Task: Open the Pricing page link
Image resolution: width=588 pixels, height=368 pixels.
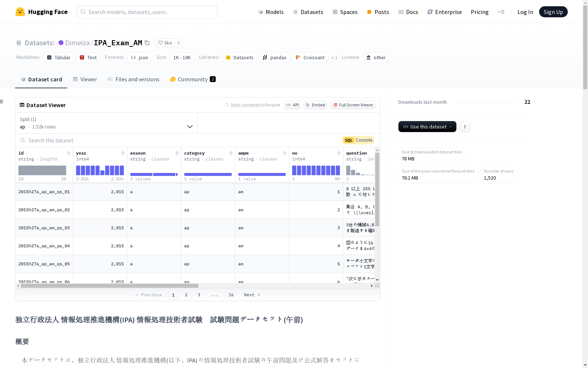Action: point(480,12)
